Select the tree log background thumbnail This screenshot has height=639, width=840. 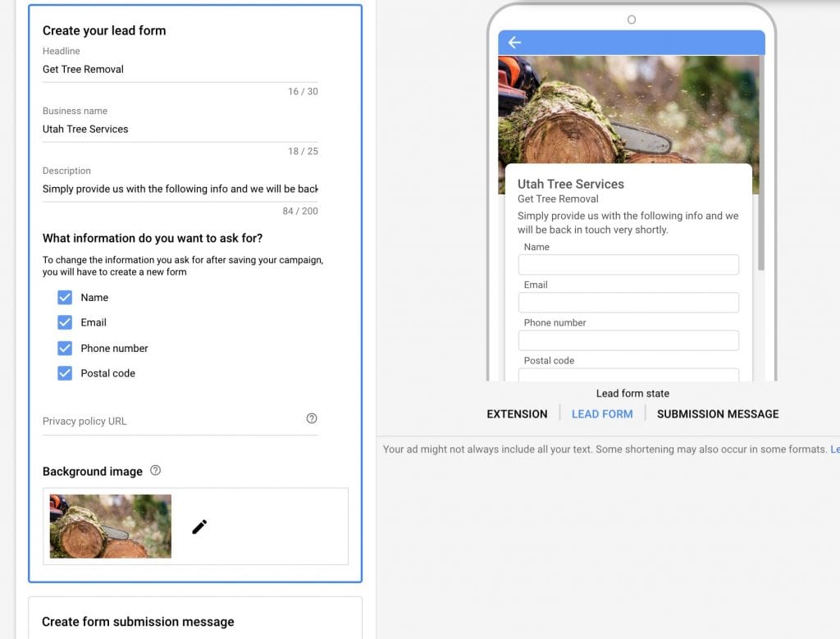[x=111, y=526]
